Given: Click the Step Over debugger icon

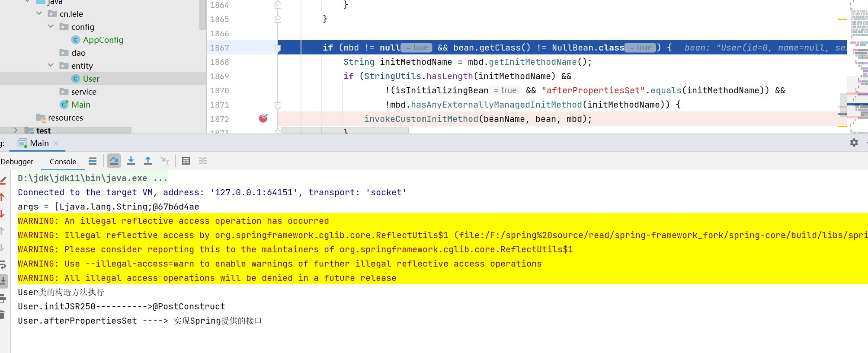Looking at the screenshot, I should click(x=114, y=161).
